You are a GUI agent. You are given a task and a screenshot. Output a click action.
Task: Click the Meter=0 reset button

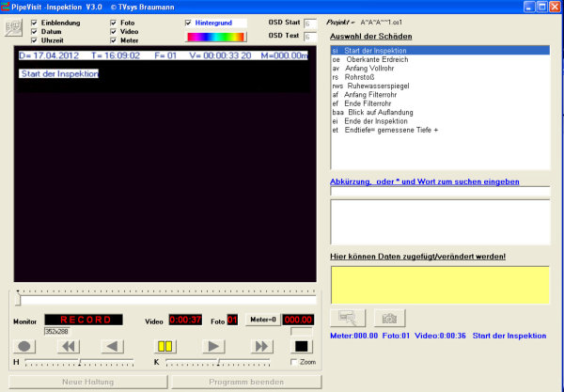[262, 320]
